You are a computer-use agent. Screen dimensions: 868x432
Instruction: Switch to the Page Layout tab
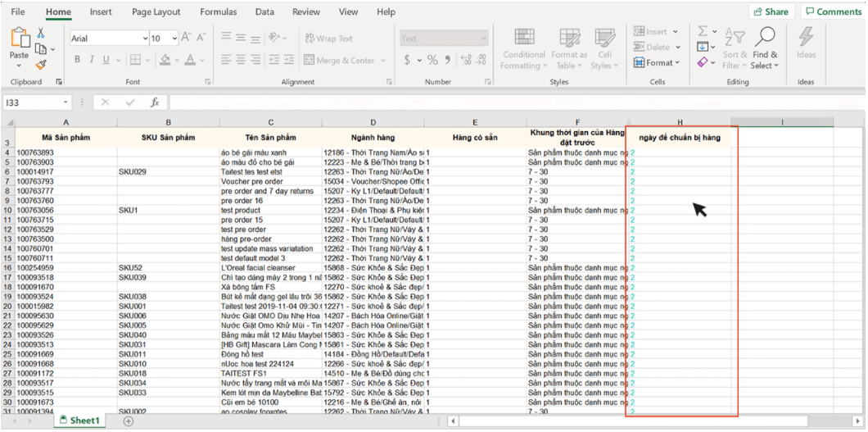coord(156,11)
